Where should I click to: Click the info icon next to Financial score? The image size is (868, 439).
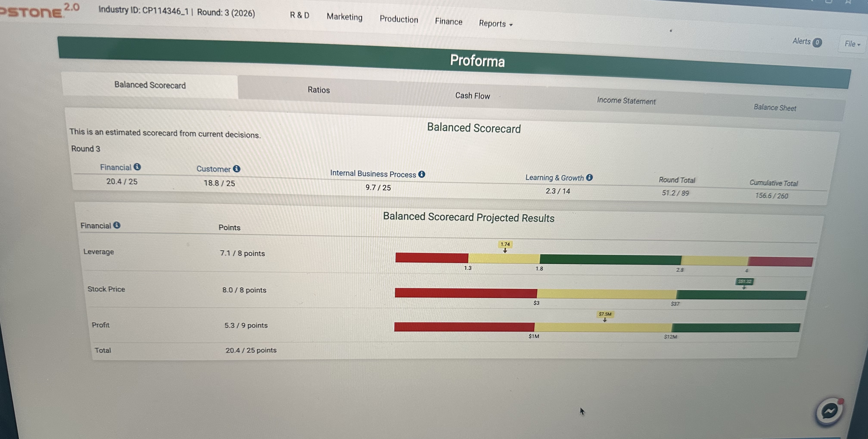(x=137, y=167)
